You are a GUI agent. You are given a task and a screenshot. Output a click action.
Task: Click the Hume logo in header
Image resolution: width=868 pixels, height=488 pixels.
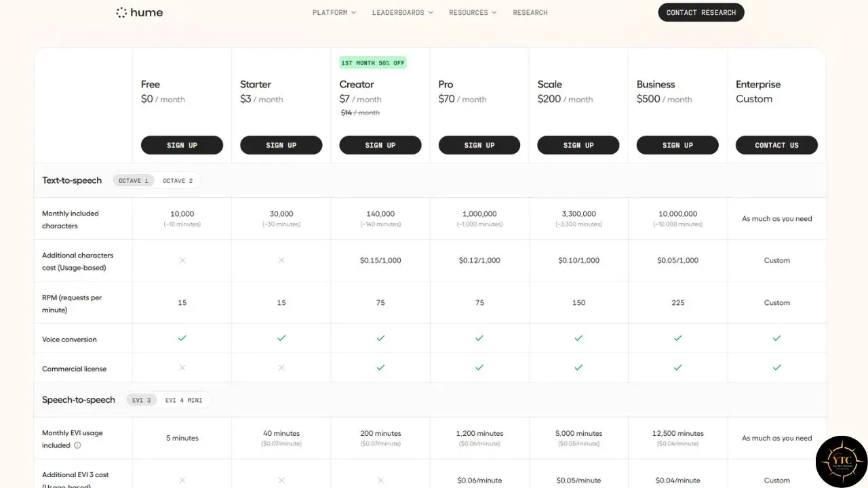tap(140, 12)
